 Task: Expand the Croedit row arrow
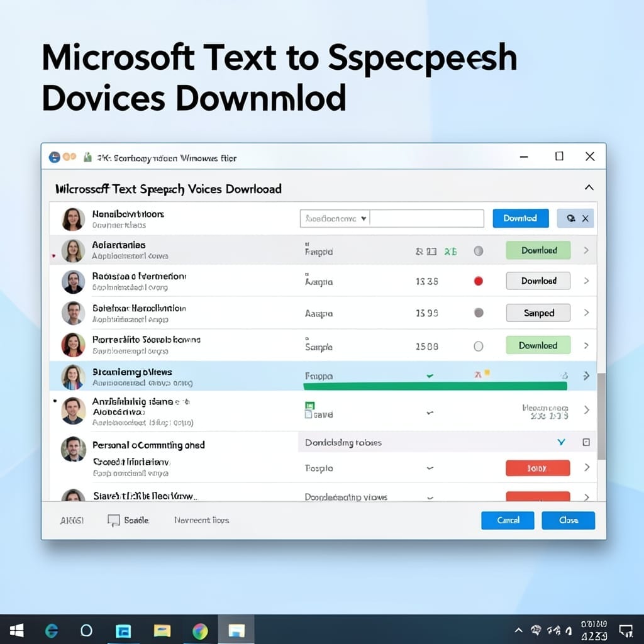pos(587,467)
